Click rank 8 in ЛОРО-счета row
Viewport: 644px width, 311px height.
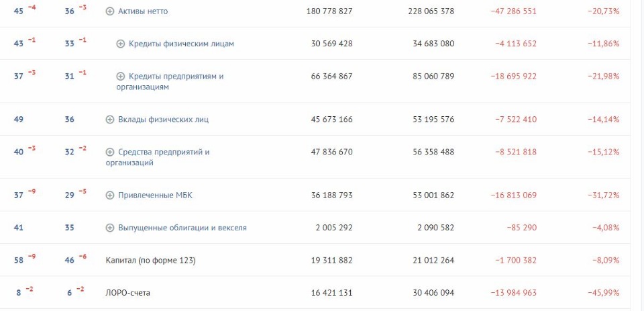[19, 293]
